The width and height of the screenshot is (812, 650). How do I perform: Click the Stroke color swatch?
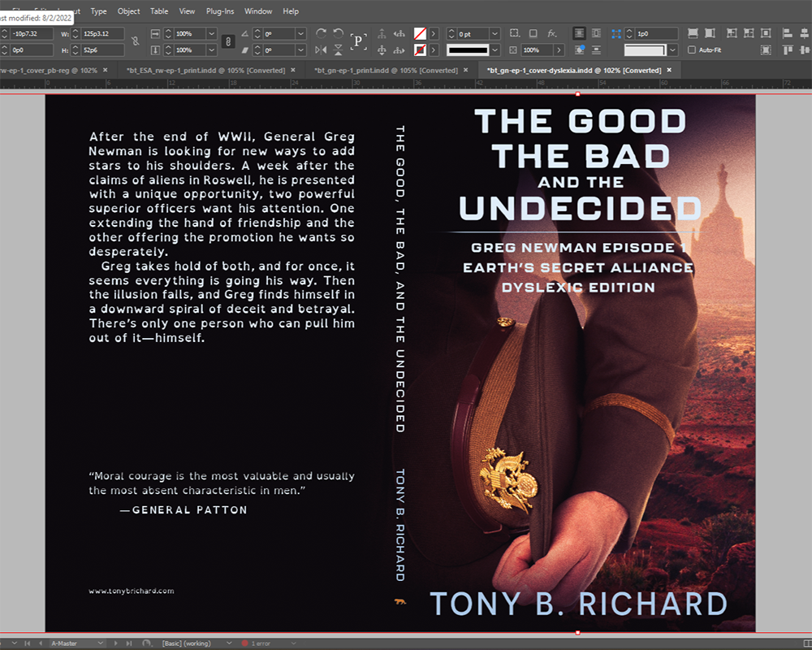(x=420, y=50)
